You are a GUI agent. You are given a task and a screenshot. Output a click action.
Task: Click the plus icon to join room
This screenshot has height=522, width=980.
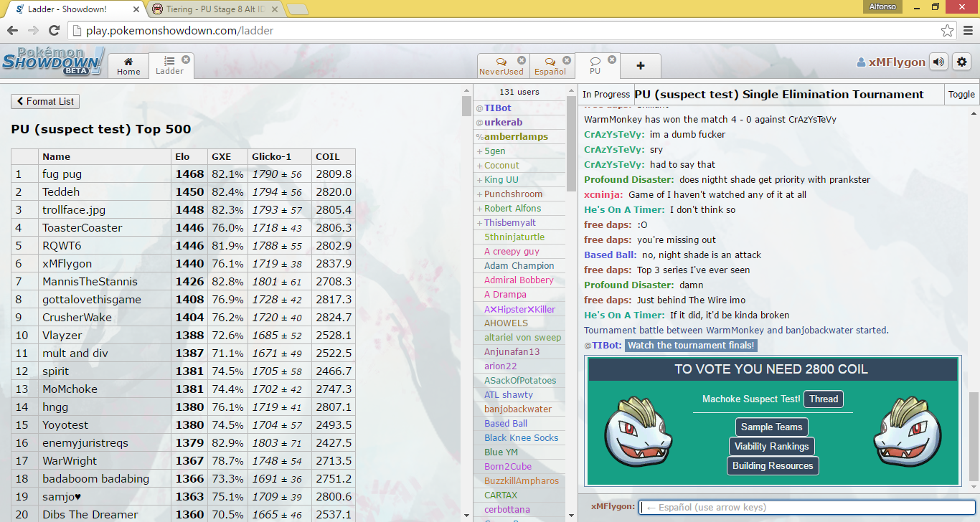coord(640,66)
